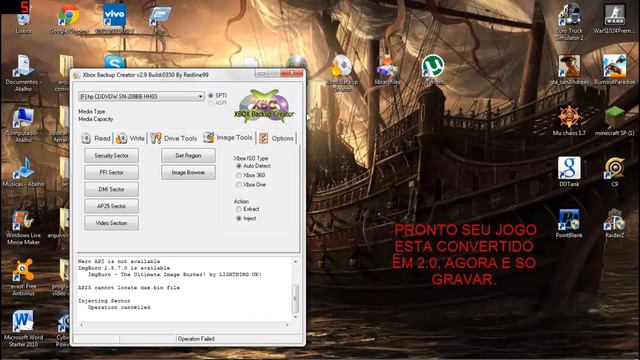Click 'Nero API is not available' log line
The height and width of the screenshot is (360, 640).
[x=119, y=261]
